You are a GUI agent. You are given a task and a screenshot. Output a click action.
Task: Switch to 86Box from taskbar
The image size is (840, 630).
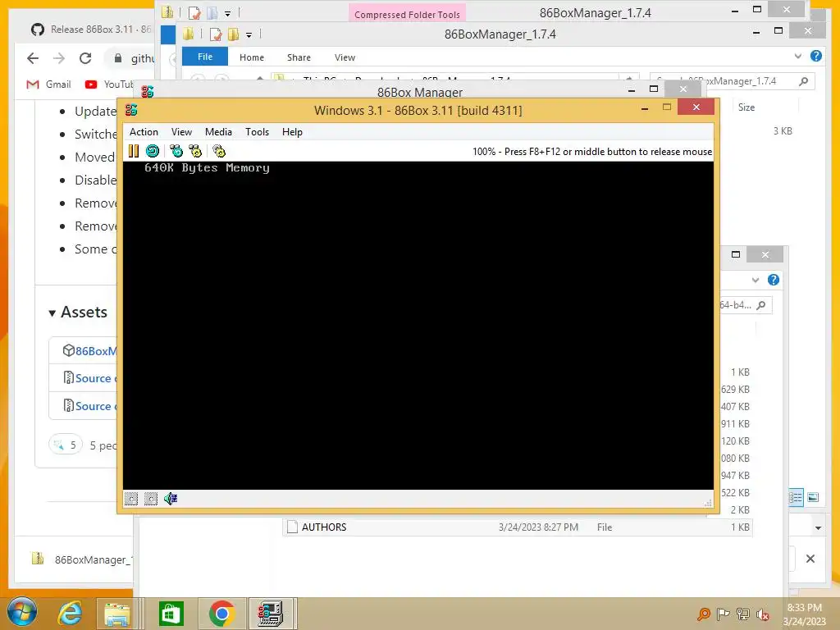click(271, 614)
